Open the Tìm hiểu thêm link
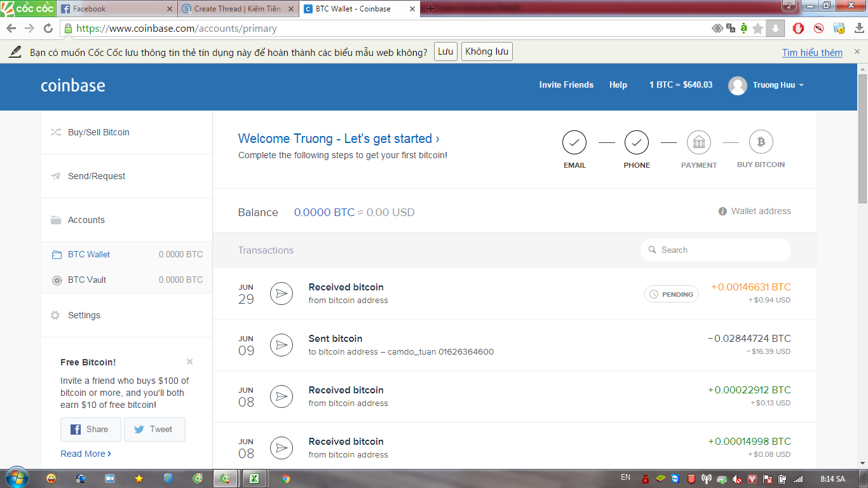 (x=812, y=53)
